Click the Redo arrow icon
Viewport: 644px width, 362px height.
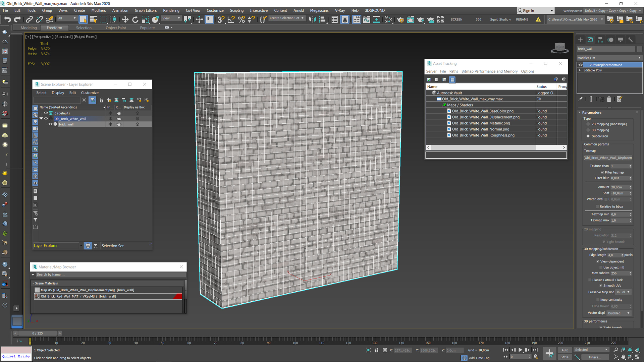point(17,19)
